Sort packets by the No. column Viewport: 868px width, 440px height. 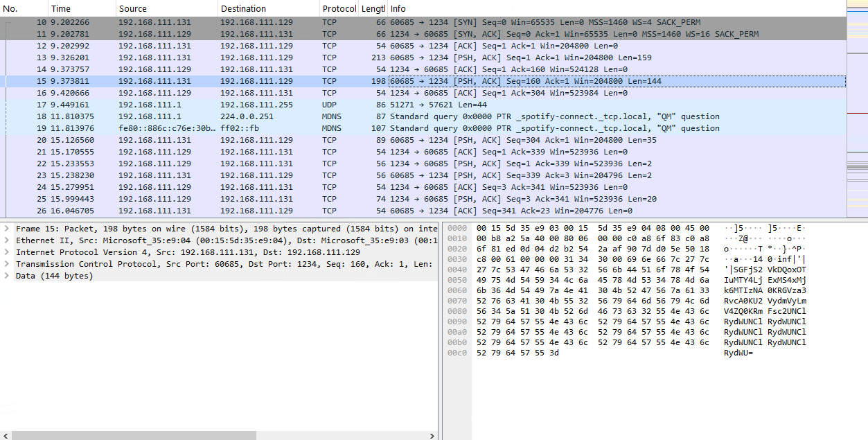pyautogui.click(x=24, y=8)
